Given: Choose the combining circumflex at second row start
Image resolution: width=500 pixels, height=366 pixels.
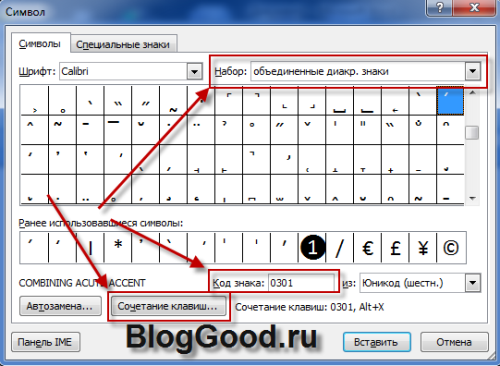Looking at the screenshot, I should pos(34,130).
